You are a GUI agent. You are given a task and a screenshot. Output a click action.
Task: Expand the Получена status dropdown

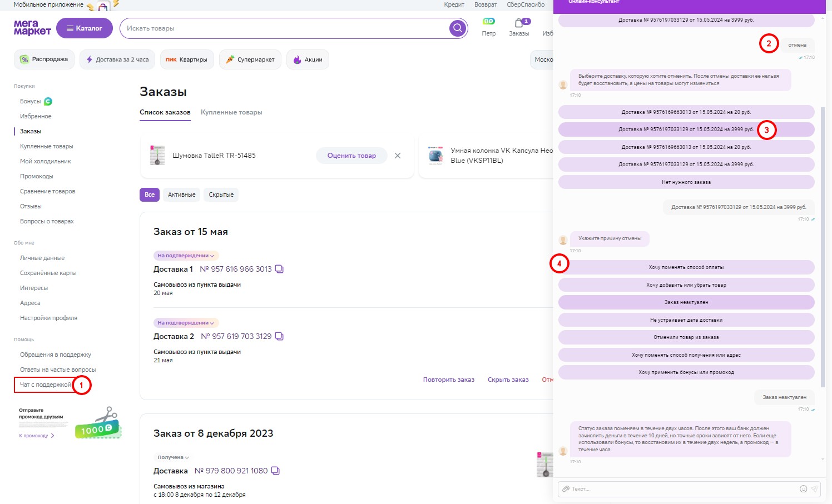[173, 457]
